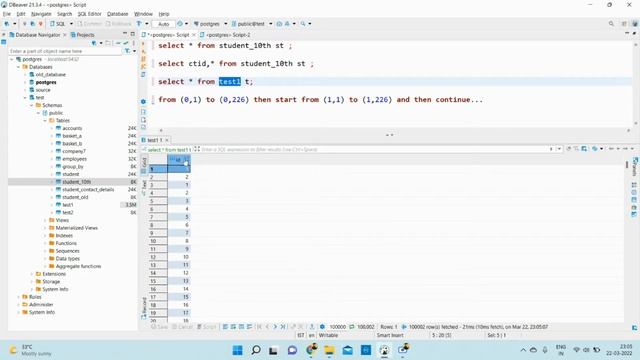
Task: Click the next row arrow in results bar
Action: [275, 327]
